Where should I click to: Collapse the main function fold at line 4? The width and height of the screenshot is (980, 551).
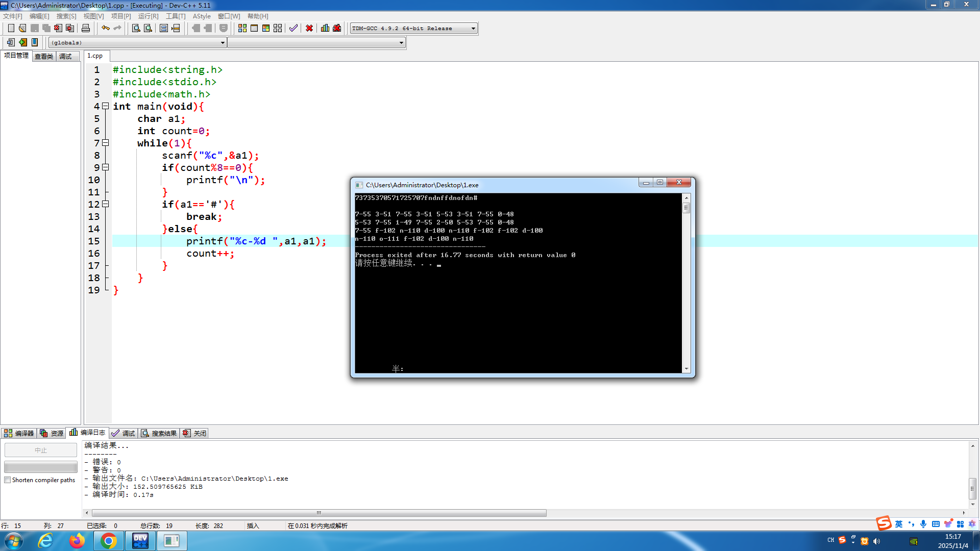[106, 106]
